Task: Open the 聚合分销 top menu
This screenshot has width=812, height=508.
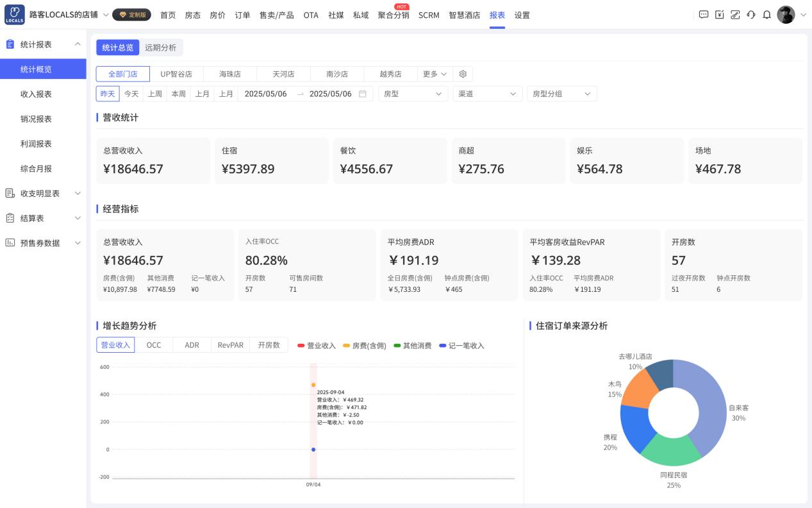Action: [394, 15]
